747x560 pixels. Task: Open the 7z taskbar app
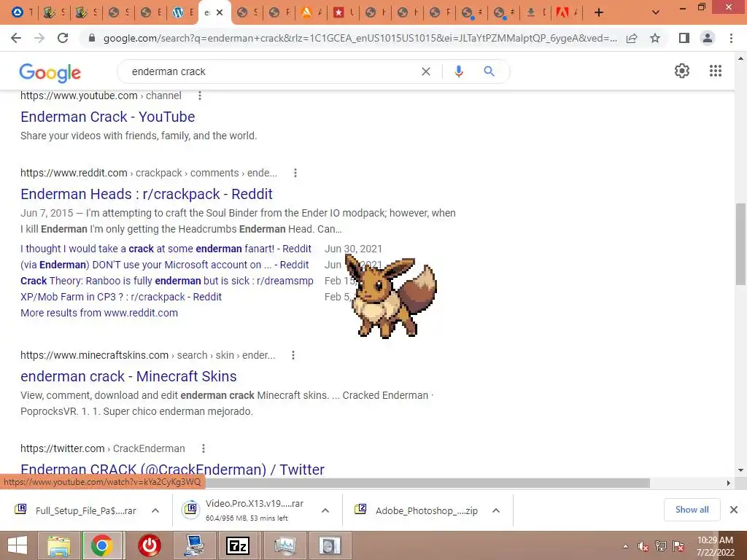point(238,545)
